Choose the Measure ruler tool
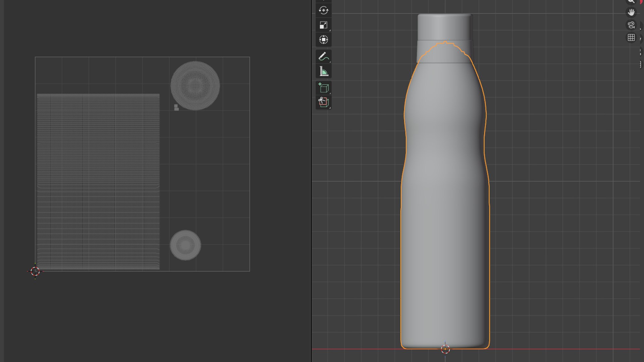 click(x=323, y=71)
